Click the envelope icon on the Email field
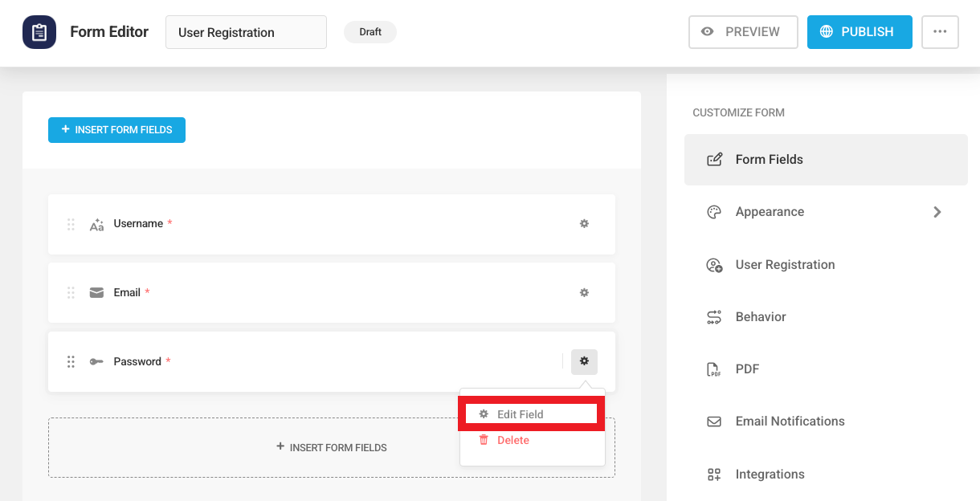The width and height of the screenshot is (980, 501). 96,292
